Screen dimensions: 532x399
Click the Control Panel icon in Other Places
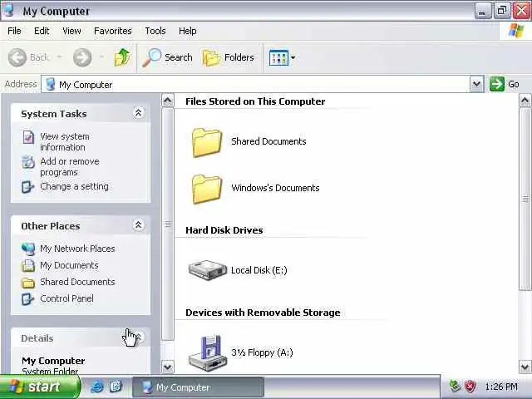[x=27, y=299]
